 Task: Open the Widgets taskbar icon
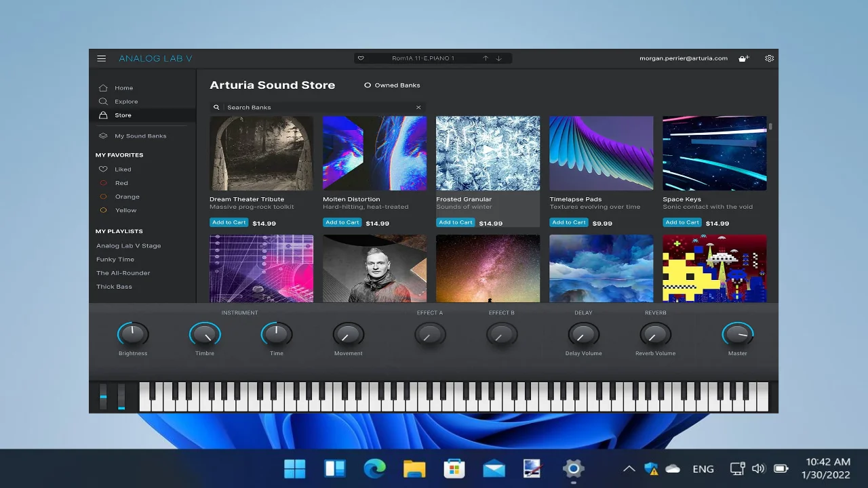pyautogui.click(x=335, y=468)
